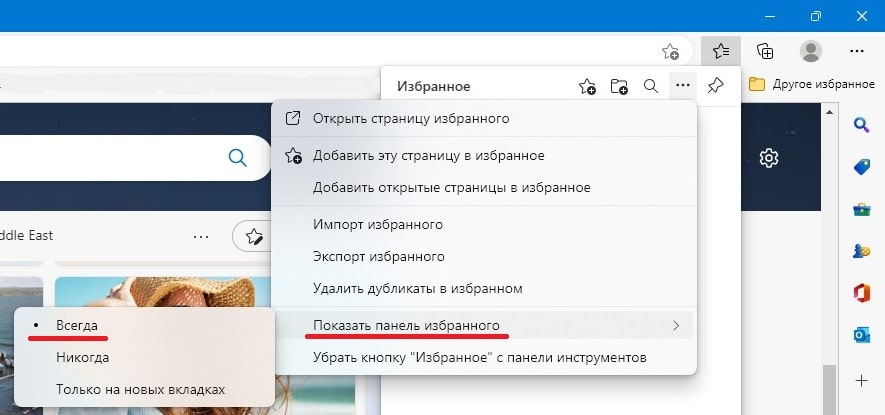Open the Collections icon in toolbar
Screen dimensions: 885x415
[765, 51]
